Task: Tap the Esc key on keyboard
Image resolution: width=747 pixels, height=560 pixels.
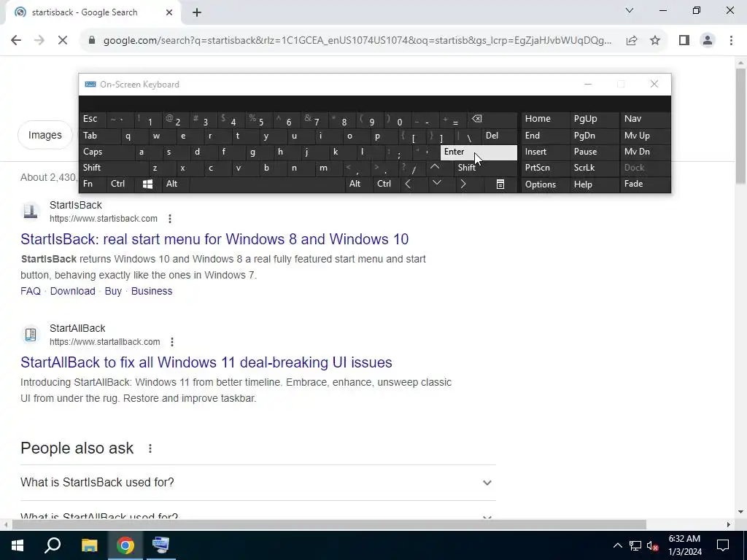Action: [93, 119]
